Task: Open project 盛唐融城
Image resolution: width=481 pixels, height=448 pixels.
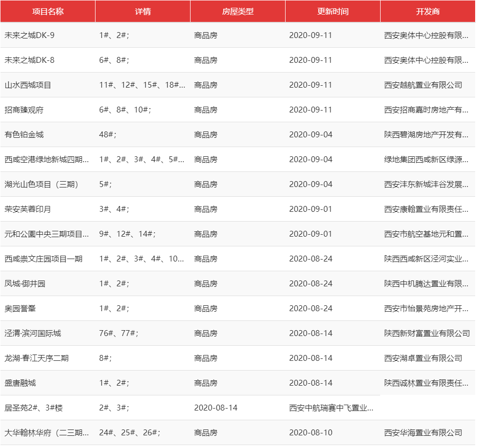Action: pos(20,383)
